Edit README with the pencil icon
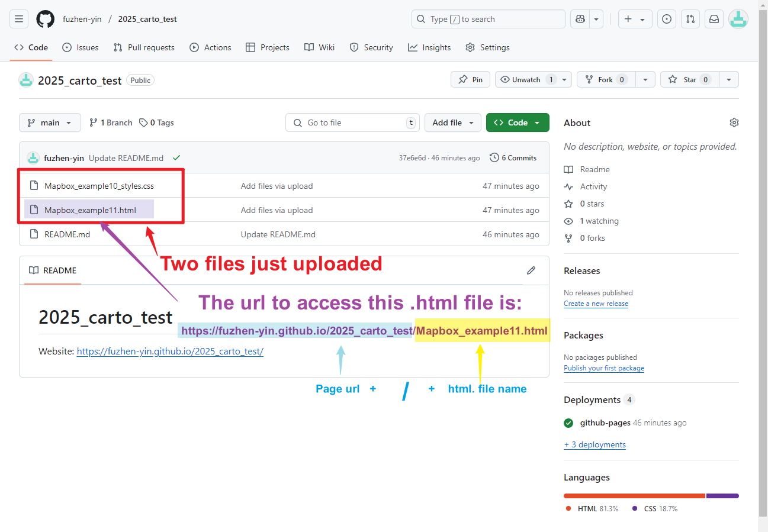768x532 pixels. point(531,270)
